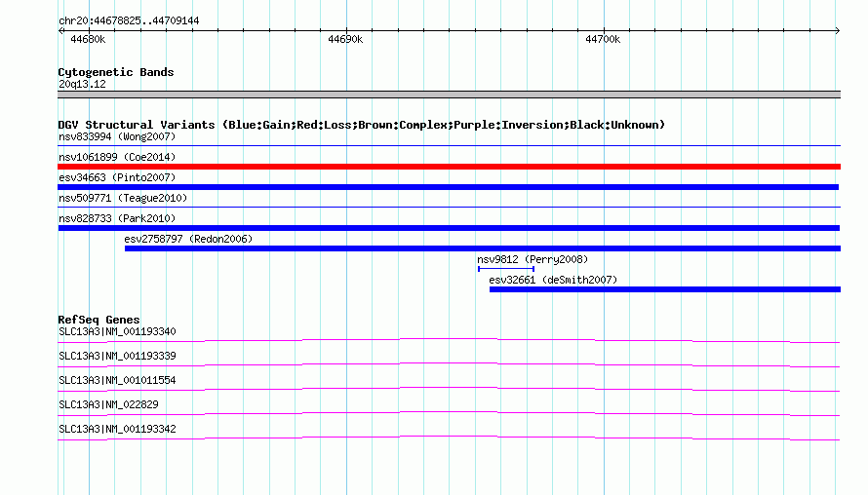Click the SLC13A3|NM_001193339 transcript label
Screen dimensions: 868x495
[117, 357]
